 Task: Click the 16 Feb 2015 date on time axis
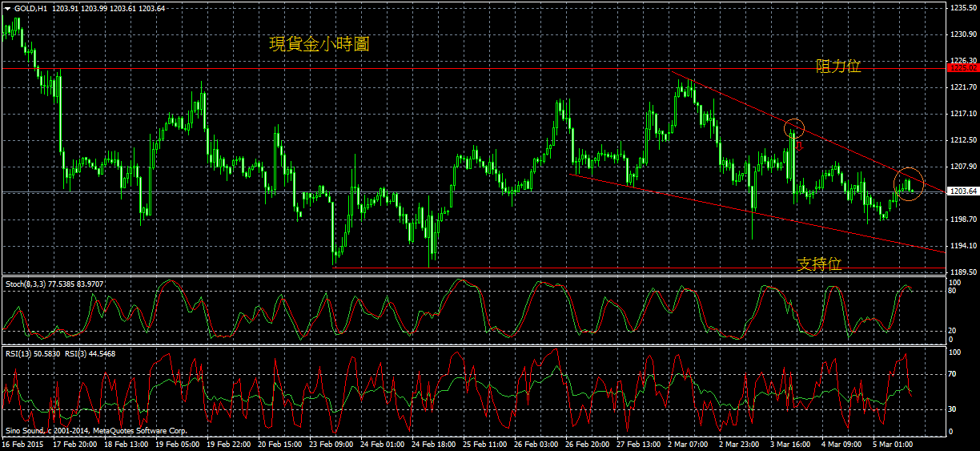pos(23,443)
